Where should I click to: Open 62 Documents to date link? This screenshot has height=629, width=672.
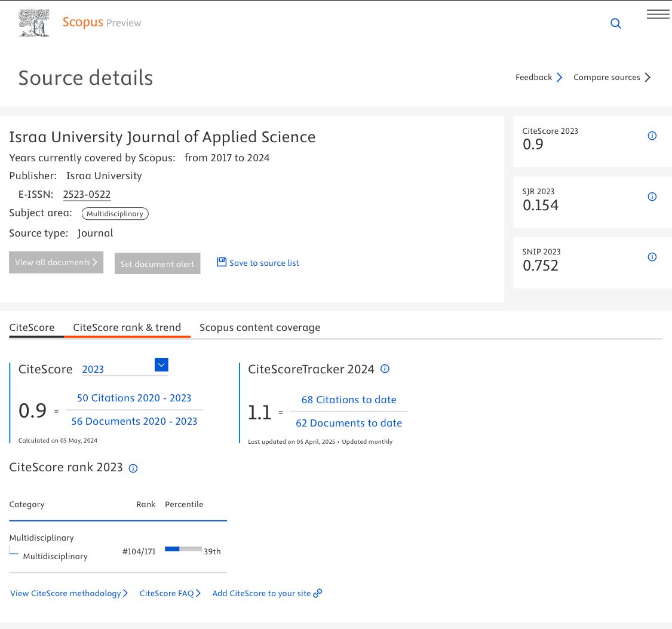click(x=349, y=423)
